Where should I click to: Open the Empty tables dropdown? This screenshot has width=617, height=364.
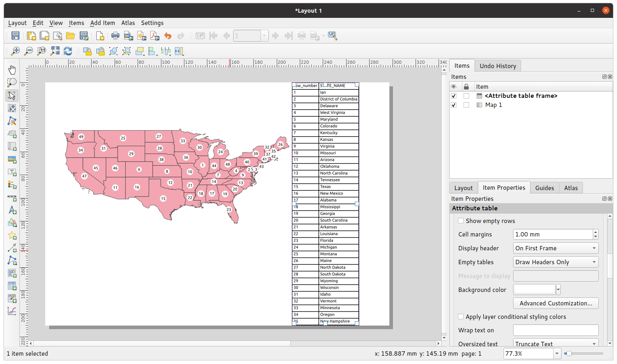coord(556,262)
